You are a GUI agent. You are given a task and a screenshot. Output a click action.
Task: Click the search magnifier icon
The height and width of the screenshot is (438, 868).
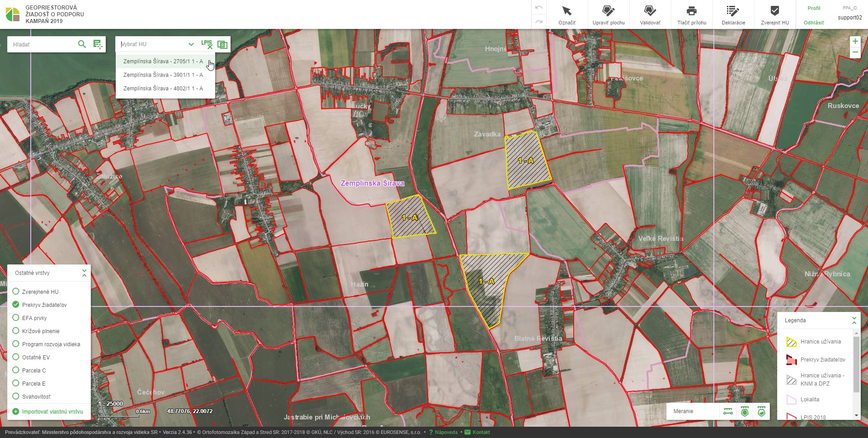pos(82,44)
